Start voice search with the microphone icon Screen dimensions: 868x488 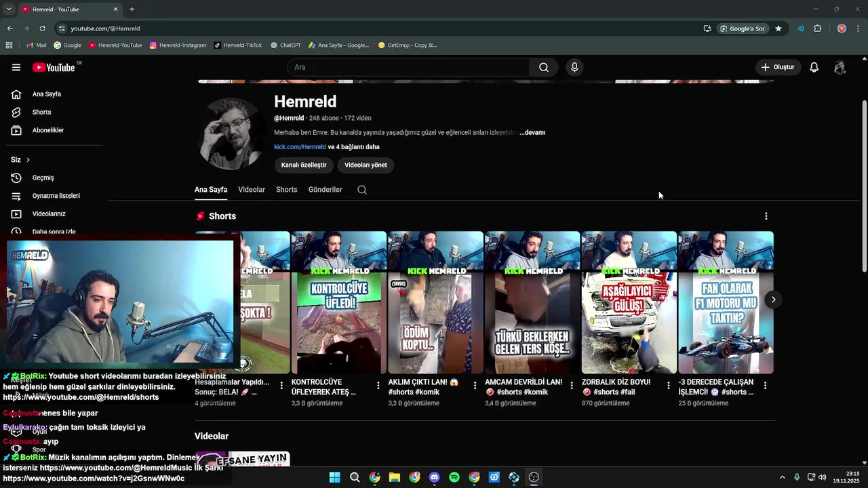[574, 67]
